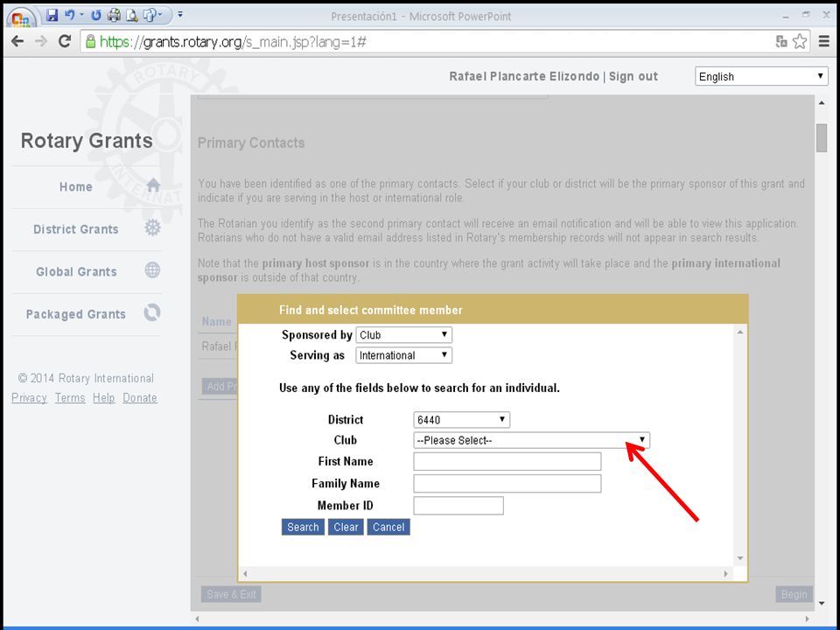This screenshot has height=630, width=840.
Task: Click dialog scroll up arrow
Action: pyautogui.click(x=740, y=332)
